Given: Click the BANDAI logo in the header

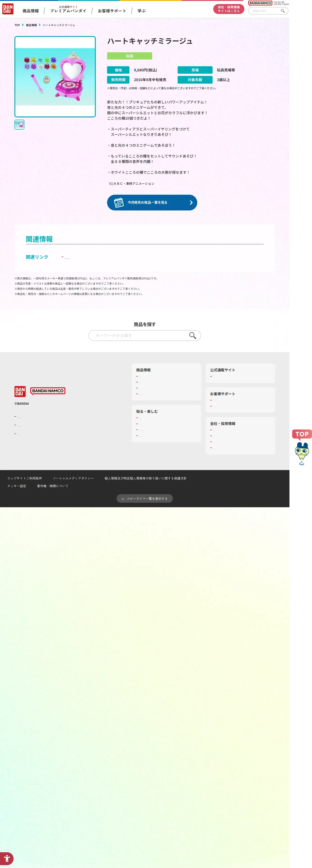Looking at the screenshot, I should (8, 9).
